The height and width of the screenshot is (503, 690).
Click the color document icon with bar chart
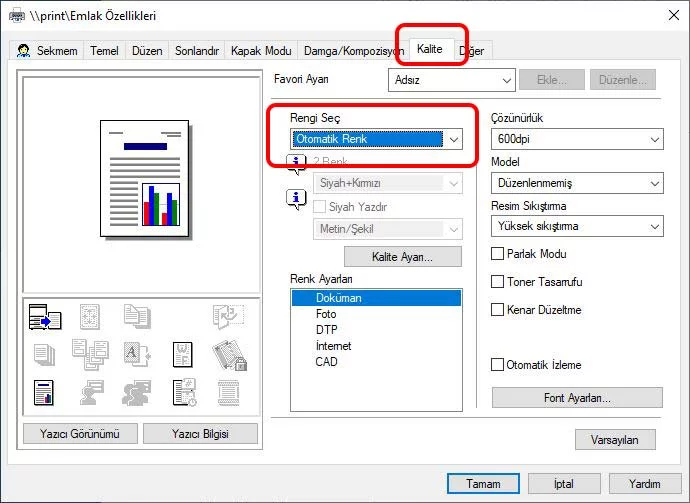click(x=44, y=393)
